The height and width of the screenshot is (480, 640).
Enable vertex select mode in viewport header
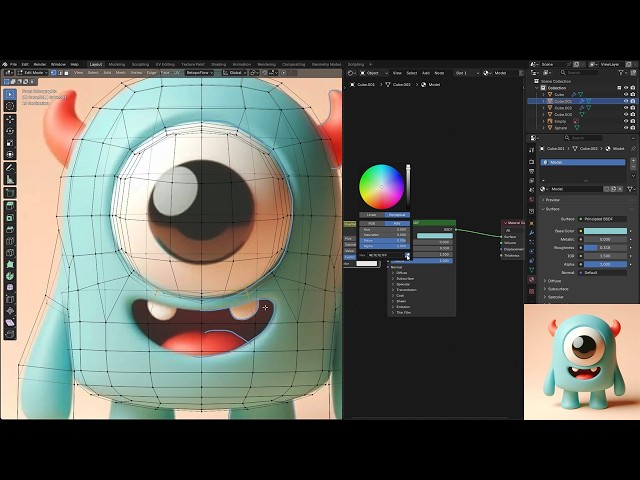[x=53, y=73]
